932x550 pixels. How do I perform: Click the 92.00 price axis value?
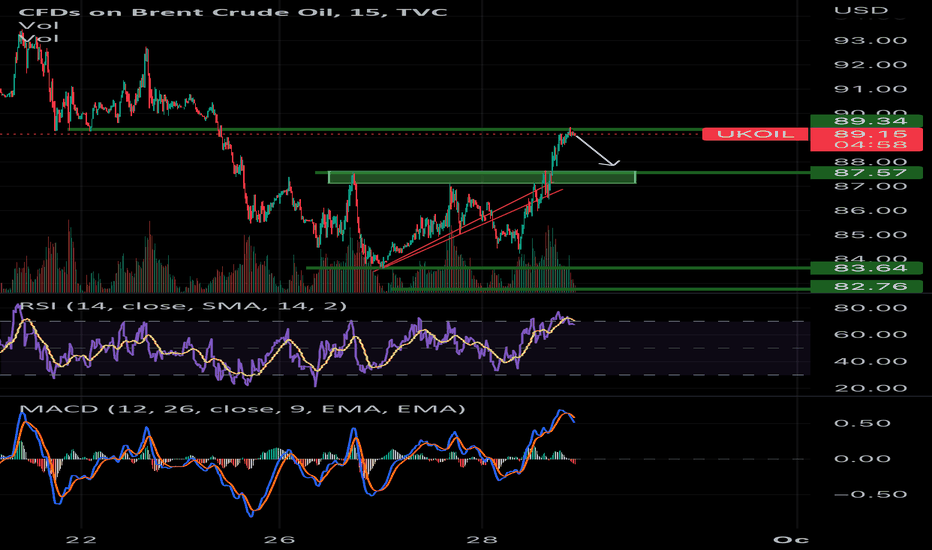871,65
